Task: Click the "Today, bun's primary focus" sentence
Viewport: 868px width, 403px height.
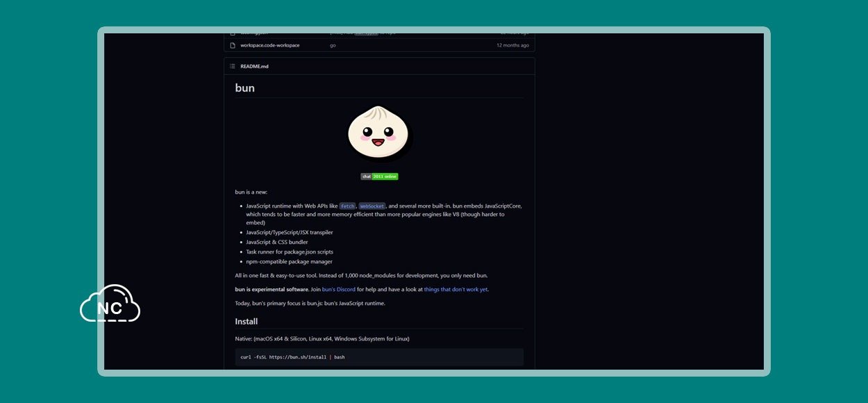Action: (310, 303)
